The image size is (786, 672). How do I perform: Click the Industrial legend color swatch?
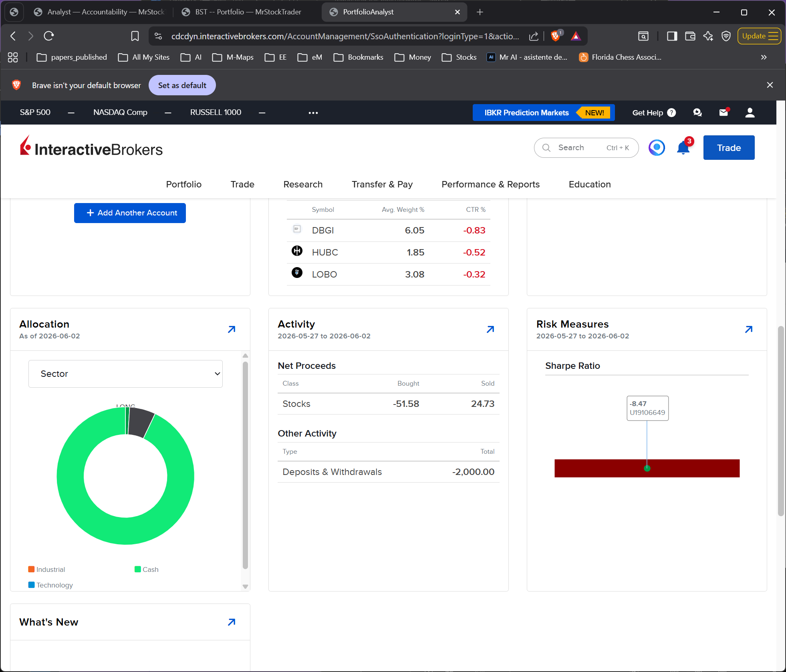click(31, 569)
